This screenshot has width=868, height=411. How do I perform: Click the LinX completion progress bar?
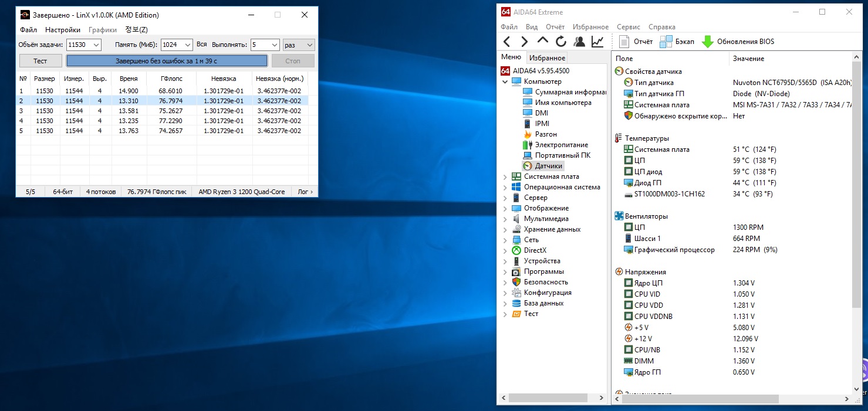click(x=167, y=61)
